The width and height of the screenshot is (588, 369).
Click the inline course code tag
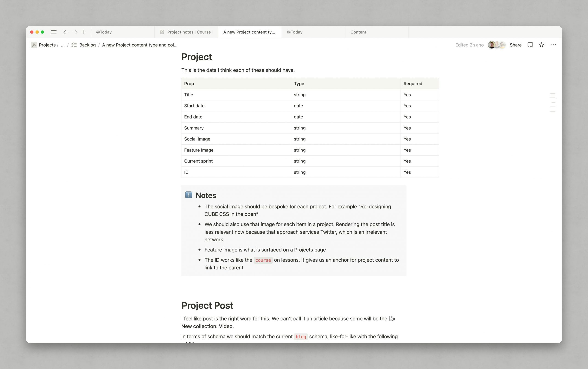(x=263, y=260)
